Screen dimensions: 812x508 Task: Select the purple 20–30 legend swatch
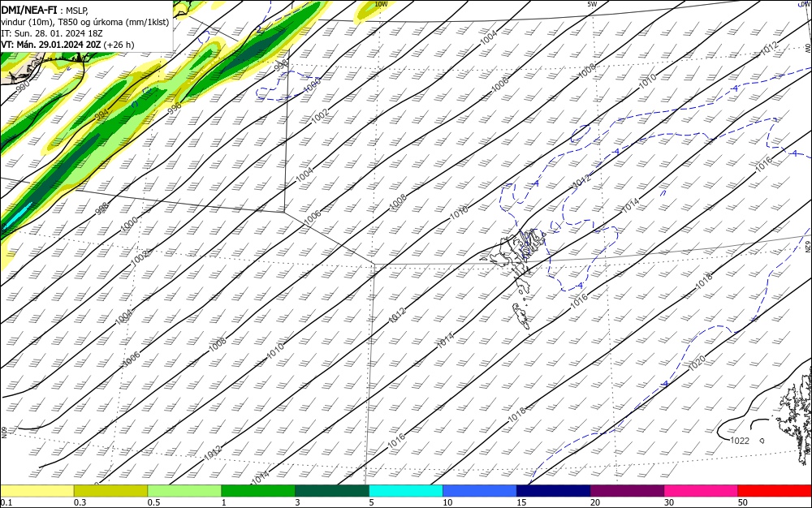coord(627,491)
